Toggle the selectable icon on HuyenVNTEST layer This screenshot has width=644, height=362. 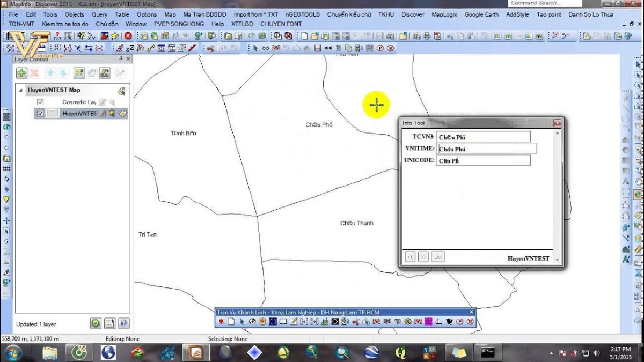112,114
